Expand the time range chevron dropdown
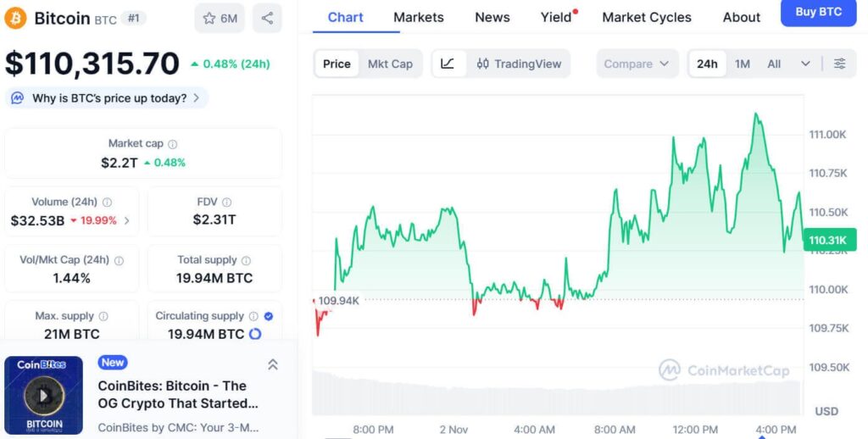Viewport: 868px width, 439px height. coord(805,64)
